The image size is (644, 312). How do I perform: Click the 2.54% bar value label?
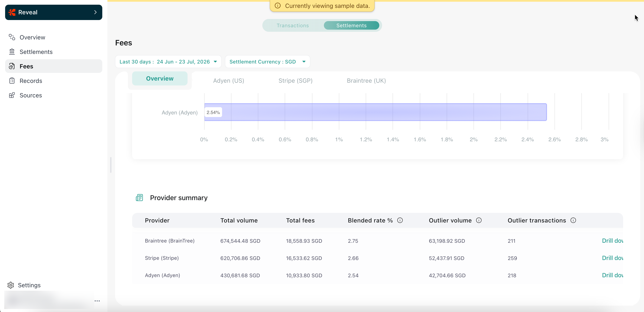coord(213,113)
